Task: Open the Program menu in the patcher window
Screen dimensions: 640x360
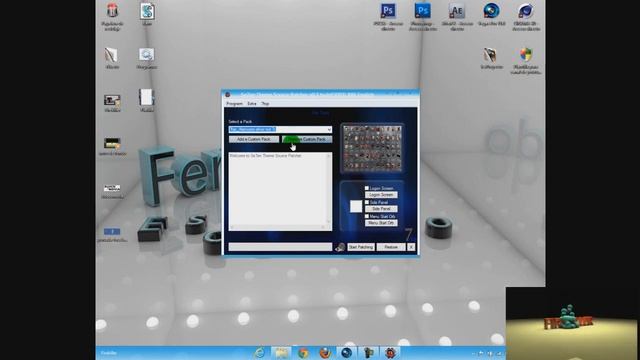Action: point(234,104)
